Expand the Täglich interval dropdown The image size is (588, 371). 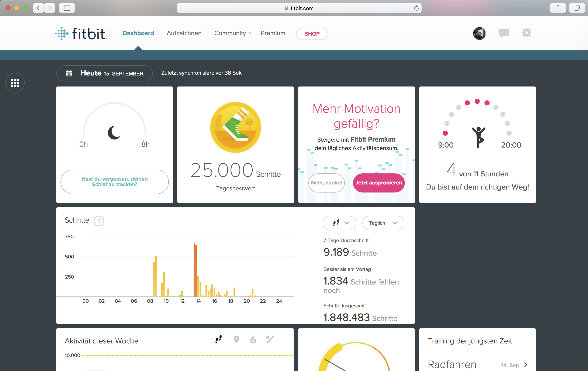click(383, 223)
